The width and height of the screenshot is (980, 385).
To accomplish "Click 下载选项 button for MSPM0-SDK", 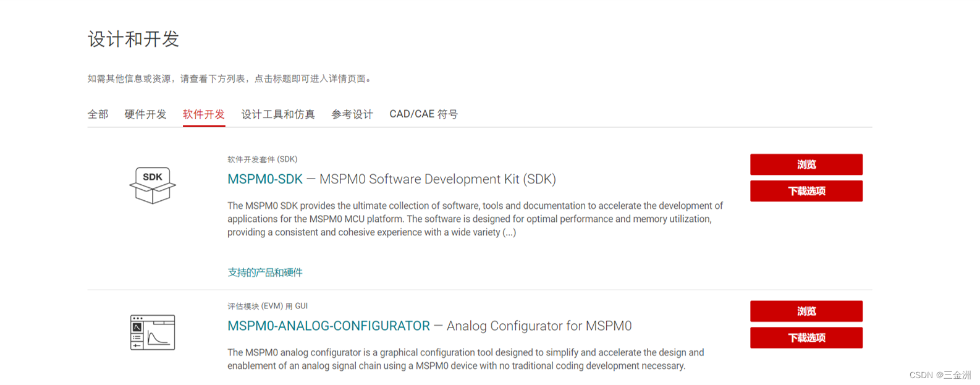I will click(x=806, y=191).
